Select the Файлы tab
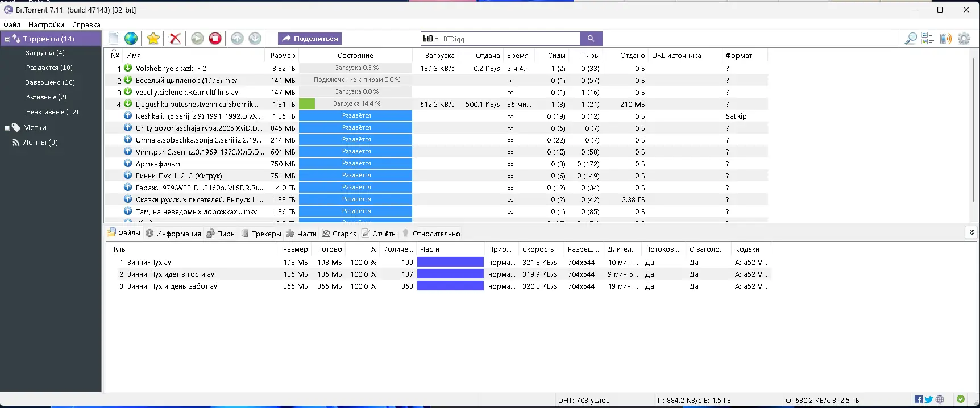The height and width of the screenshot is (408, 980). [x=124, y=233]
